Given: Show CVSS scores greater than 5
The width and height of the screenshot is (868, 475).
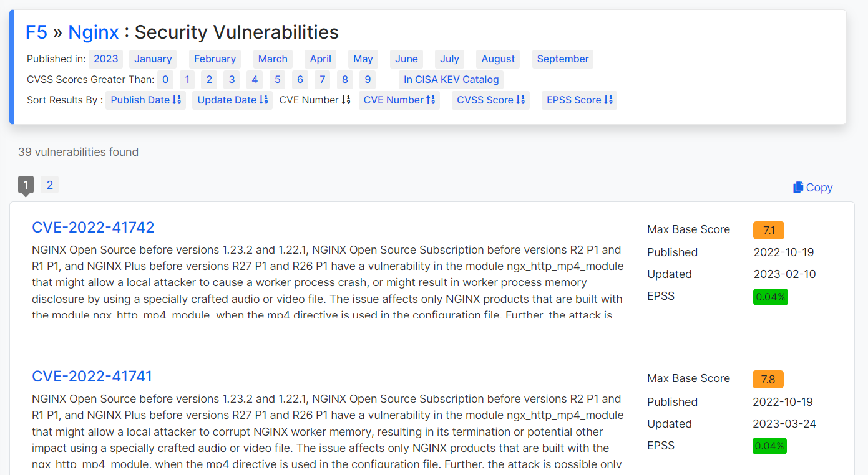Looking at the screenshot, I should pyautogui.click(x=278, y=79).
